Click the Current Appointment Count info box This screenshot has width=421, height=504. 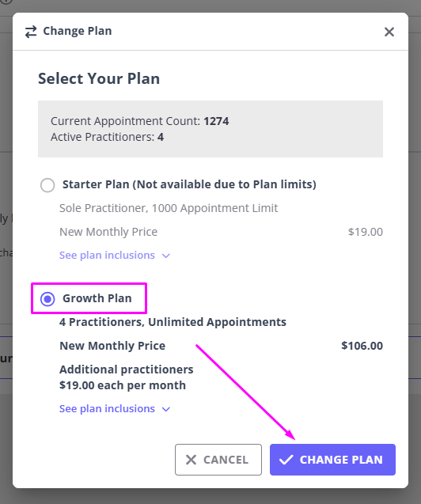[x=210, y=129]
